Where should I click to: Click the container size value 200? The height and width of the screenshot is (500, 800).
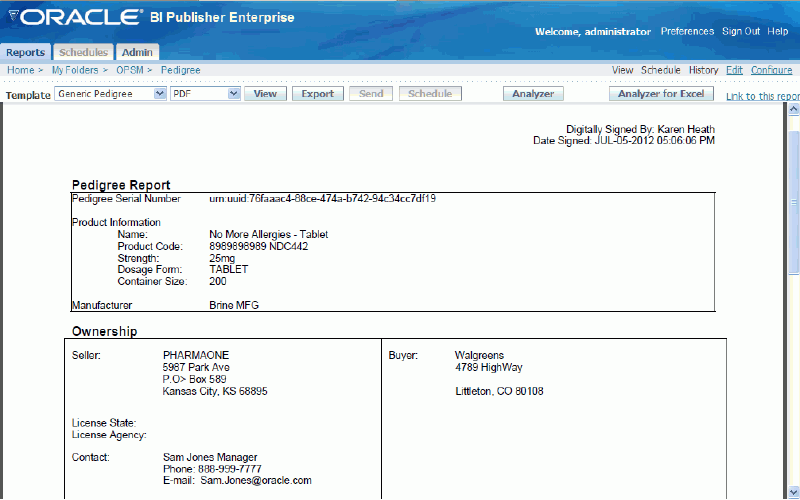point(218,281)
